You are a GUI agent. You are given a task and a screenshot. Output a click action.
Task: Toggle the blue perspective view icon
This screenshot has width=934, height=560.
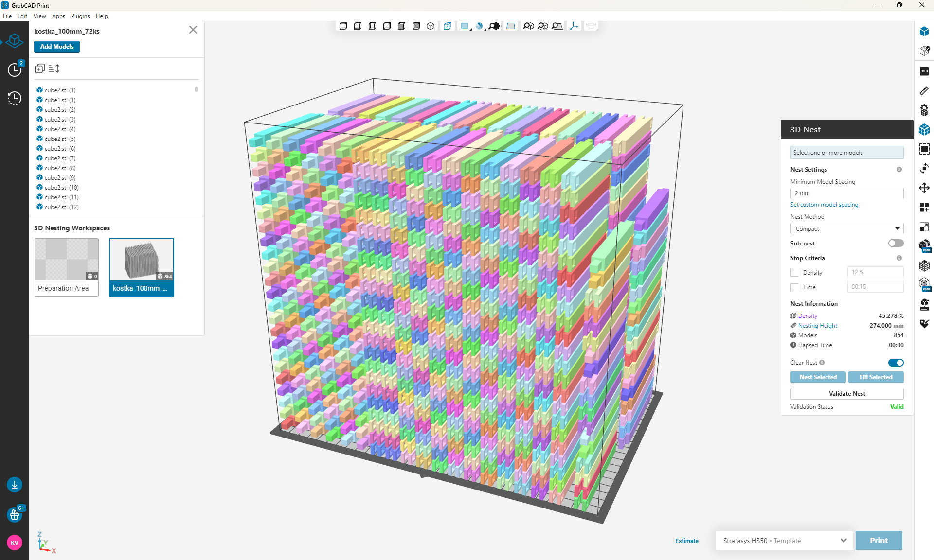click(448, 26)
